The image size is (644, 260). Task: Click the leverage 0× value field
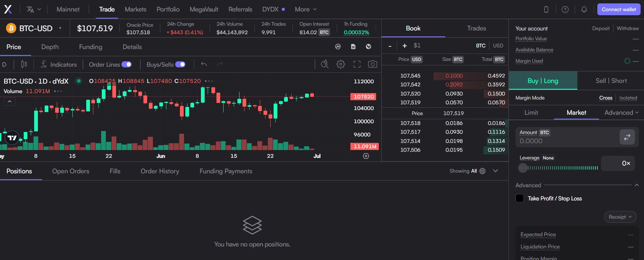pos(618,164)
